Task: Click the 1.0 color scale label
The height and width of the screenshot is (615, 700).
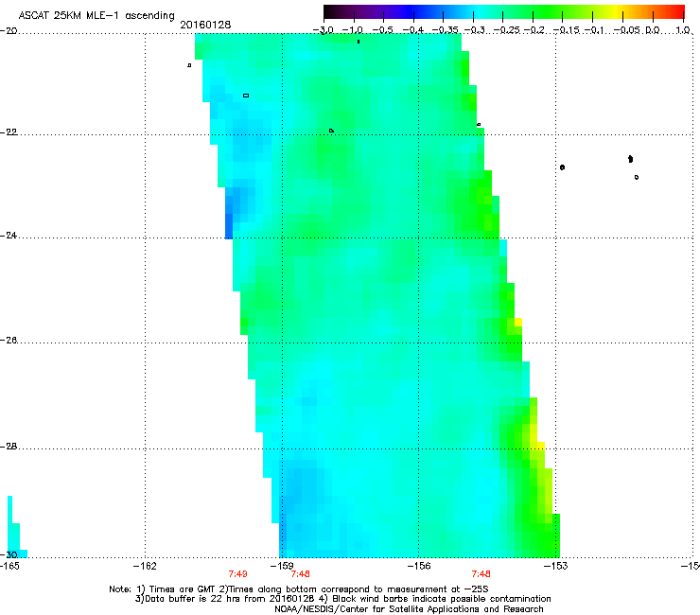Action: [683, 30]
